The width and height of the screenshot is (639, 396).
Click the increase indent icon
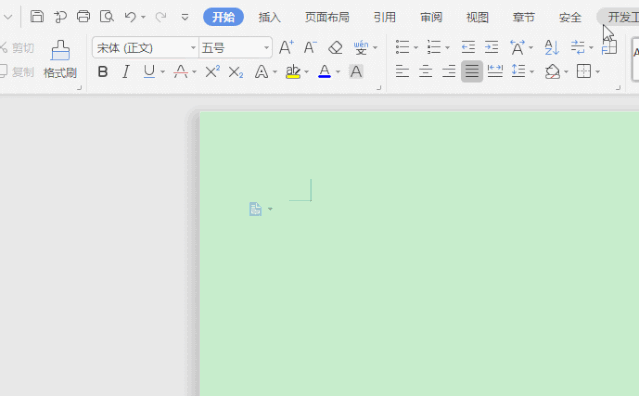coord(491,47)
